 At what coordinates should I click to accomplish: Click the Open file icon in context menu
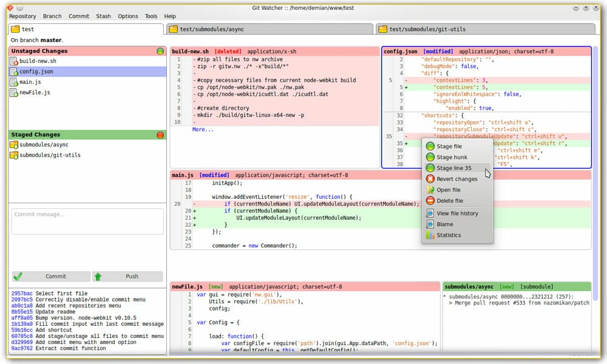coord(430,189)
